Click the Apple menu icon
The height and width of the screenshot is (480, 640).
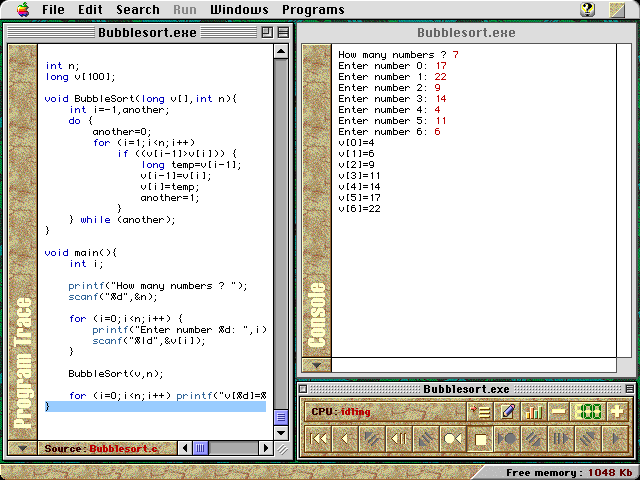point(22,10)
